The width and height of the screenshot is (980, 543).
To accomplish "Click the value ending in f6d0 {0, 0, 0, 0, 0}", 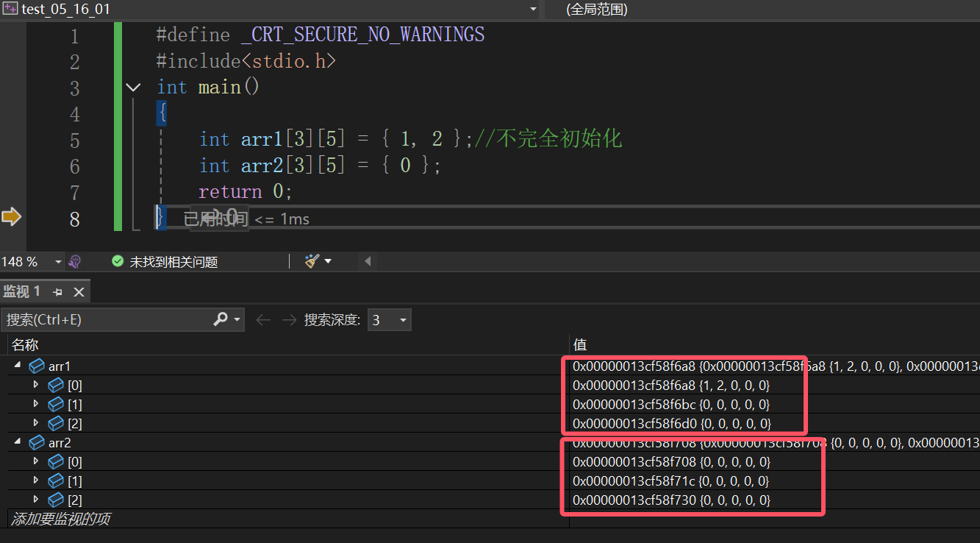I will [x=672, y=423].
